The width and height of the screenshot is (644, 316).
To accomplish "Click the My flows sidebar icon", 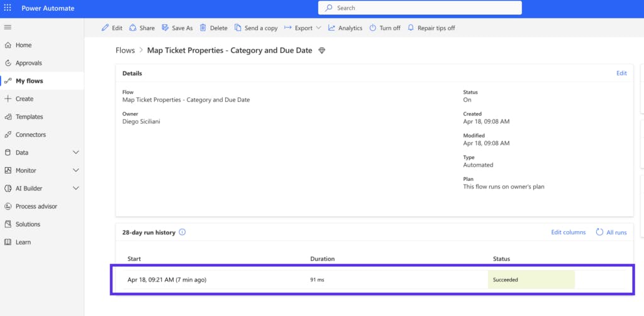I will point(8,81).
